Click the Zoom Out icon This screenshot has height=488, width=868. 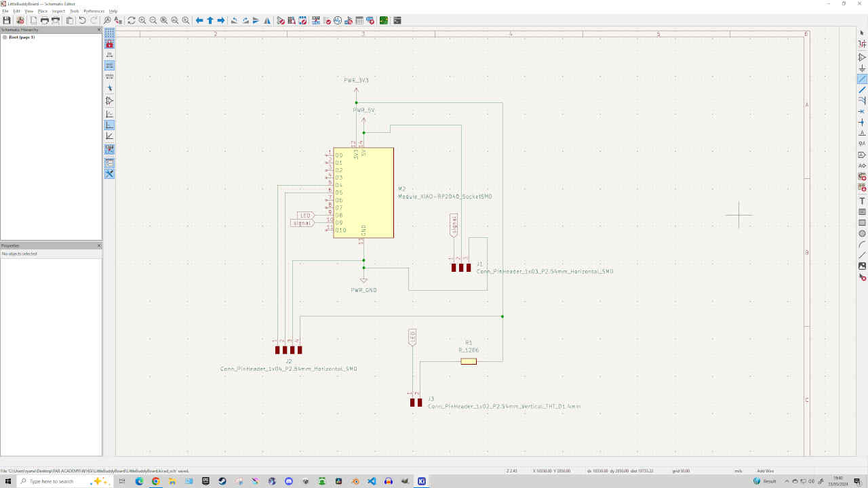pos(153,20)
